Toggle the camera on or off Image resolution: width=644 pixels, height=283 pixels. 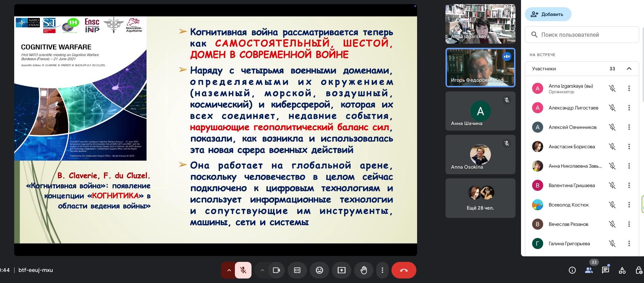[x=276, y=270]
